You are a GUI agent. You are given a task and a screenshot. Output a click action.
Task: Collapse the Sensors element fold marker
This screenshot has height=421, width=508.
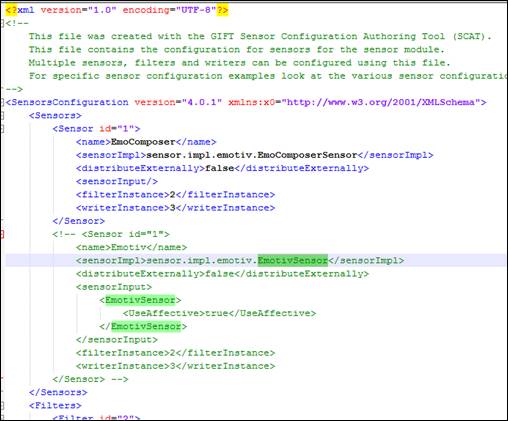coord(2,116)
